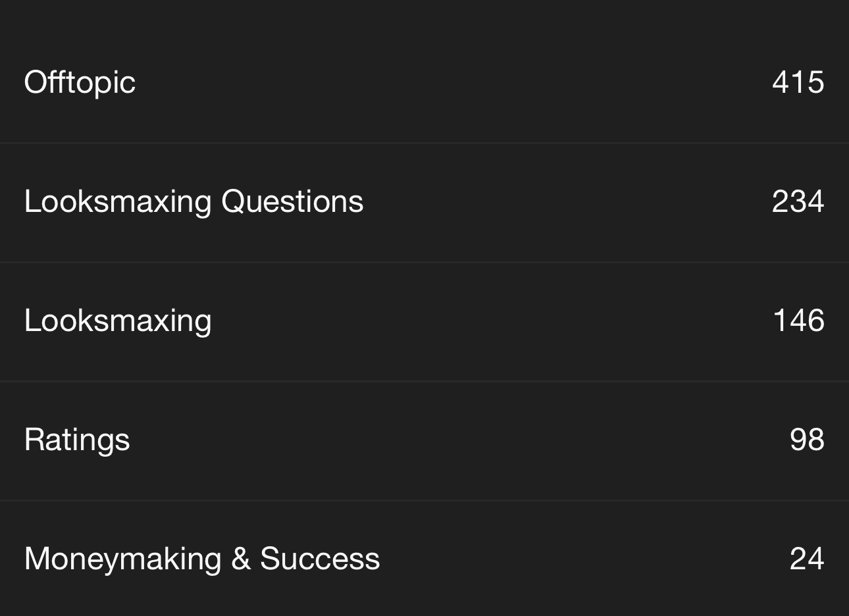Click blank space in Looksmaxing Questions row
This screenshot has height=616, width=849.
click(566, 201)
